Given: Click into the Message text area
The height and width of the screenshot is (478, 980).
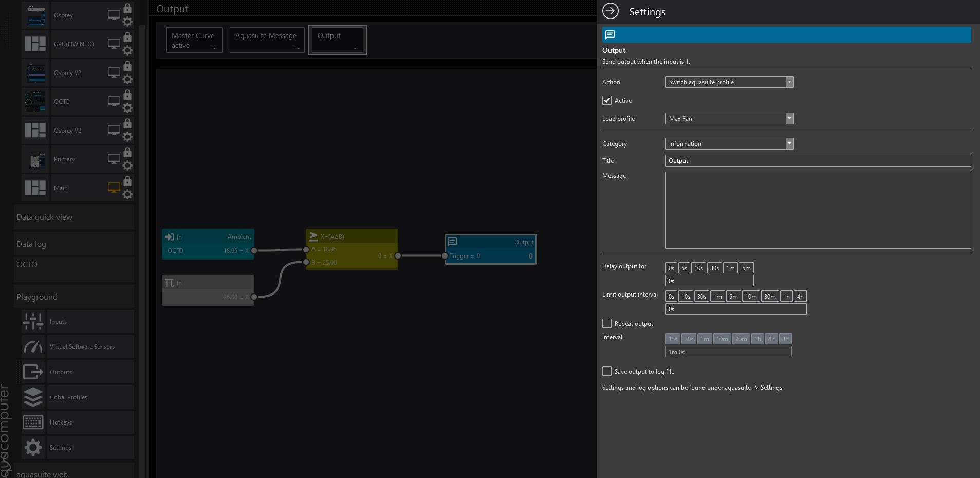Looking at the screenshot, I should pos(818,210).
